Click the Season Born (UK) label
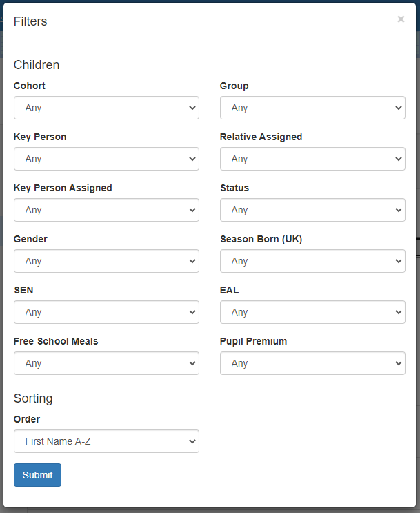Screen dimensions: 420x513 pos(261,240)
